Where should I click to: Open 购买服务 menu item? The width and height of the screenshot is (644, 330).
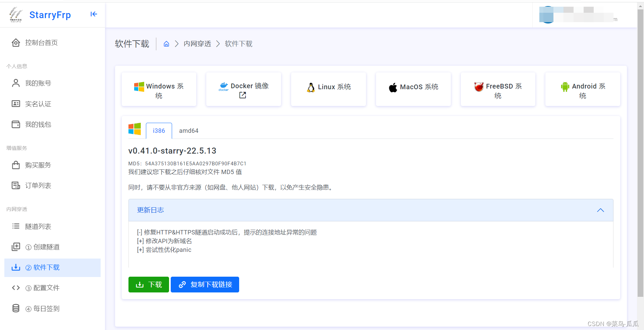coord(52,165)
